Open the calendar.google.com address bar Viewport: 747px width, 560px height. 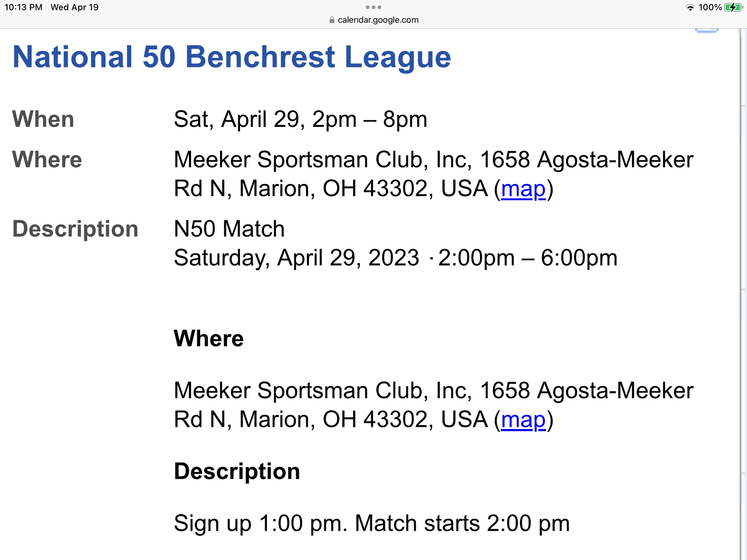tap(373, 20)
